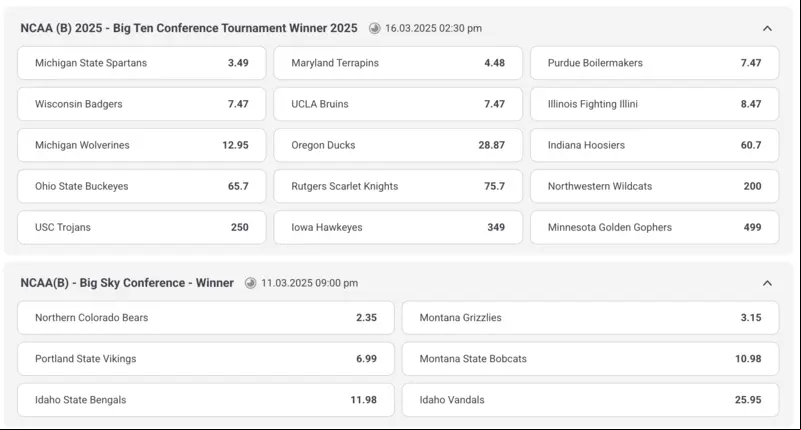Choose Illinois Fighting Illini at 8.47
This screenshot has width=801, height=430.
(x=654, y=104)
